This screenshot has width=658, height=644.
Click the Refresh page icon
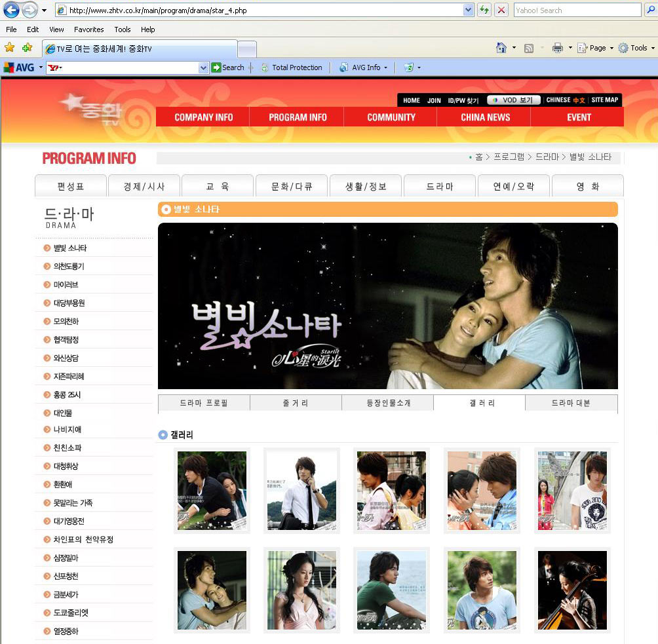(x=484, y=10)
